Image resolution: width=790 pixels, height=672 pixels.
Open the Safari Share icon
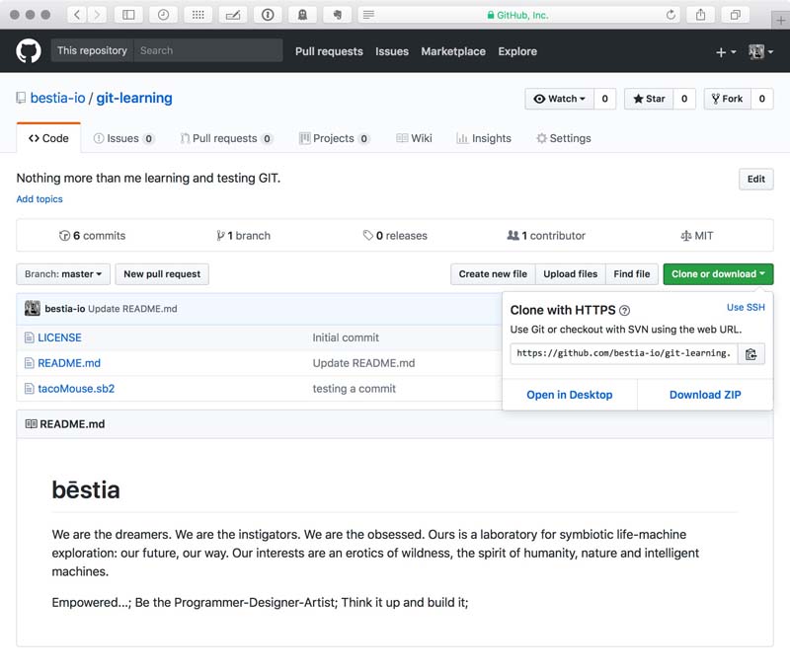tap(700, 15)
